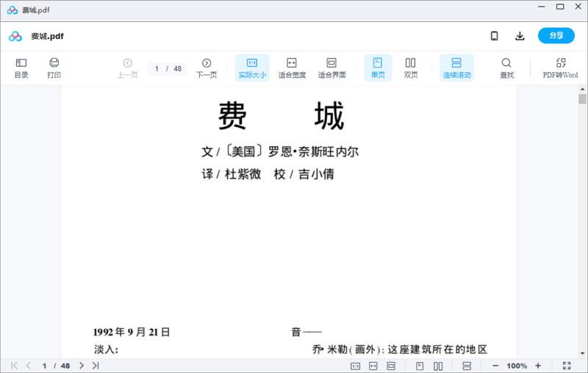Enable 单页 single-page view
The width and height of the screenshot is (588, 373).
(378, 68)
